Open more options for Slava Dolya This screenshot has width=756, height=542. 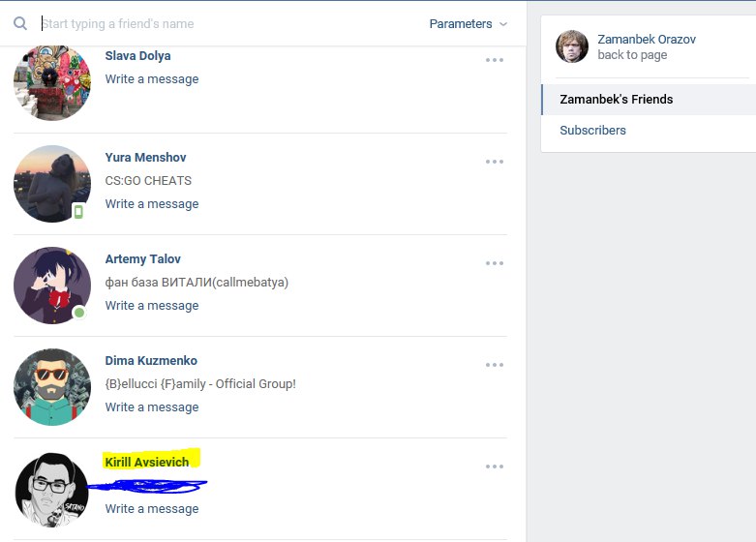[x=495, y=60]
